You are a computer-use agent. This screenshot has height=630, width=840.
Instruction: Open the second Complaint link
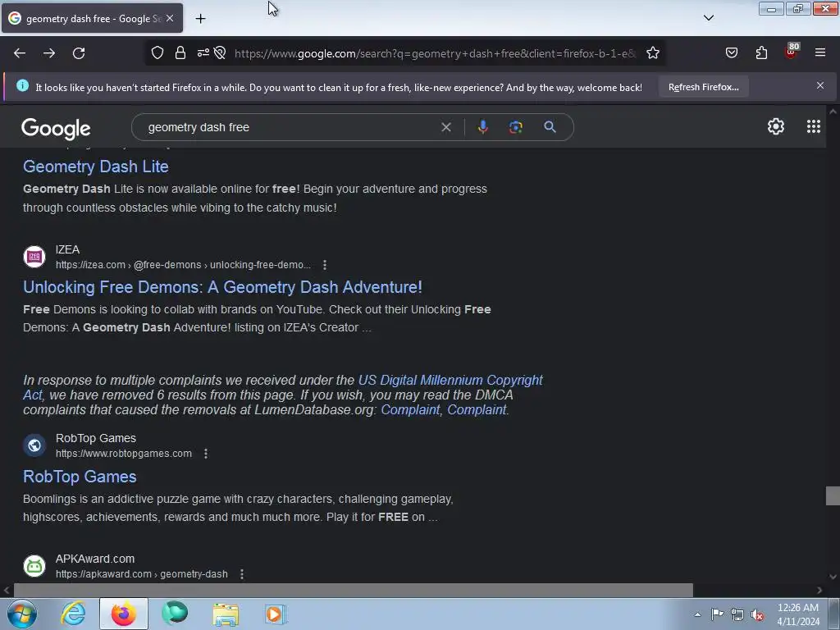pyautogui.click(x=477, y=410)
